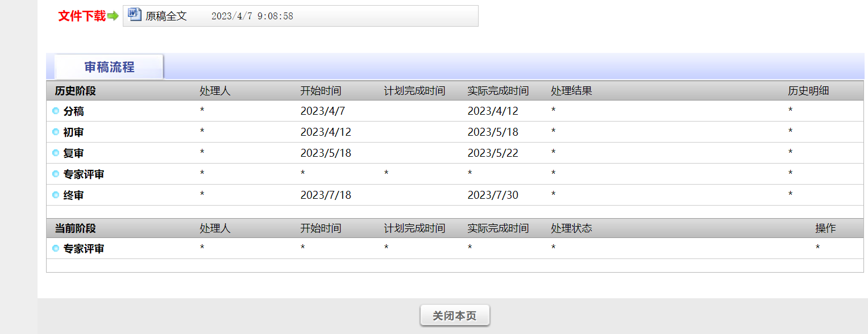Screen dimensions: 868x334
Task: Select the blue bullet next to 分稿
Action: click(x=56, y=111)
